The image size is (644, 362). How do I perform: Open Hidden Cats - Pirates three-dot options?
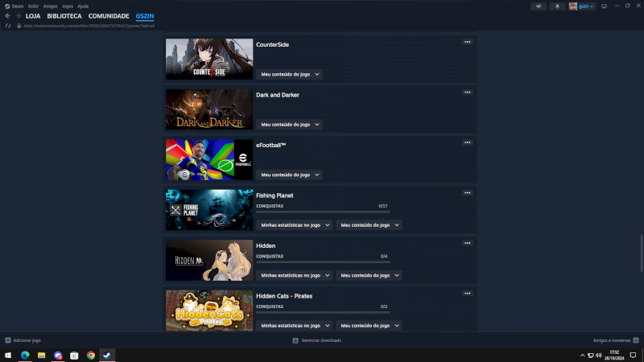pyautogui.click(x=468, y=294)
